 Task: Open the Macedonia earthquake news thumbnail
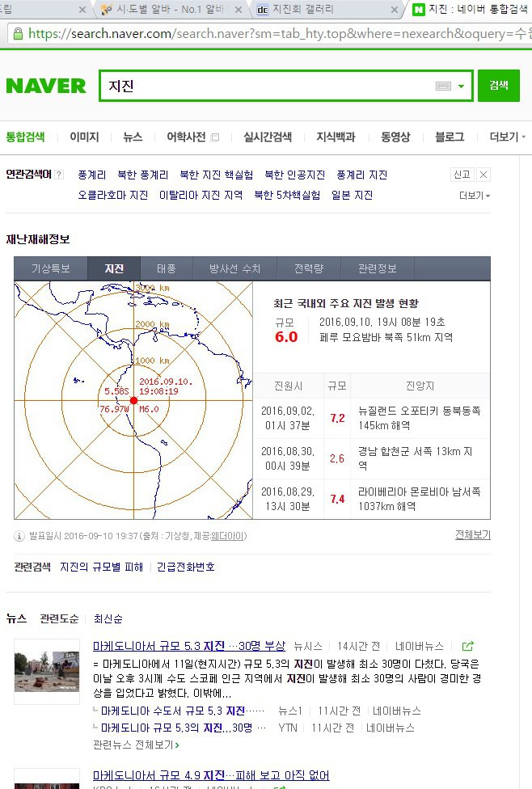(47, 671)
